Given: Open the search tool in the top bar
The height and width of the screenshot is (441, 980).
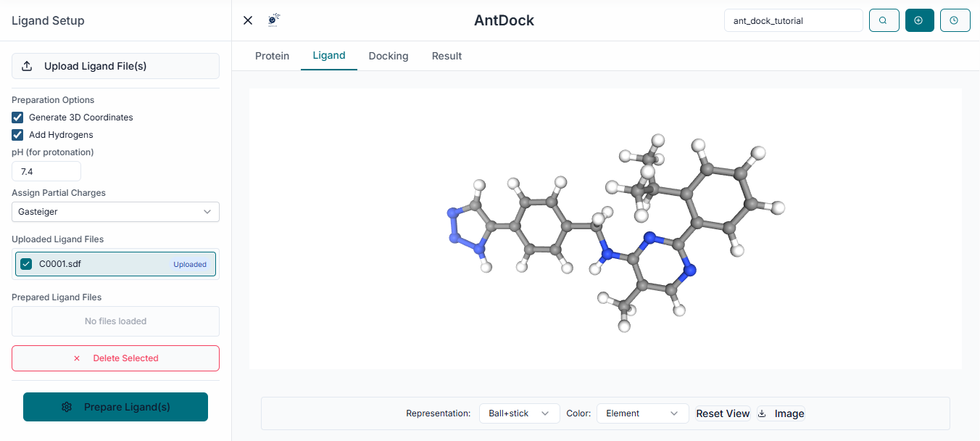Looking at the screenshot, I should pyautogui.click(x=884, y=20).
